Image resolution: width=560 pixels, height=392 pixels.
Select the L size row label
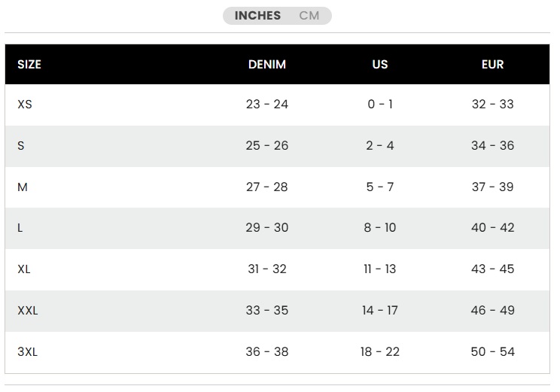point(20,228)
